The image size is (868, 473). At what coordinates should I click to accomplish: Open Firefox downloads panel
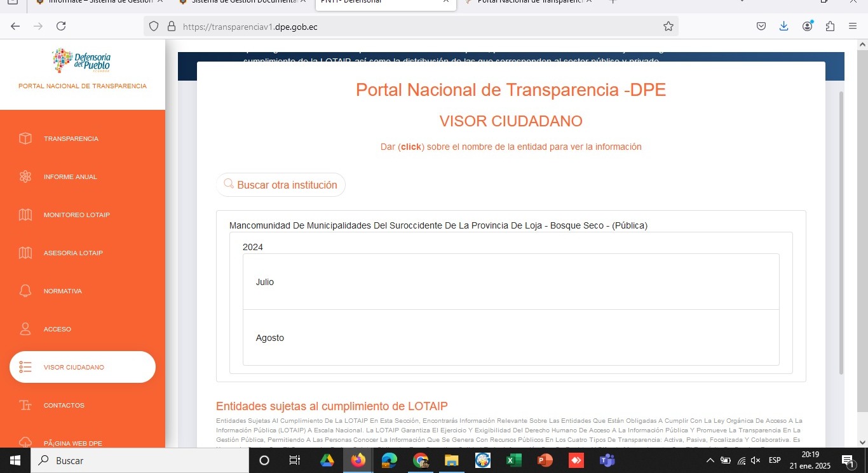coord(783,26)
